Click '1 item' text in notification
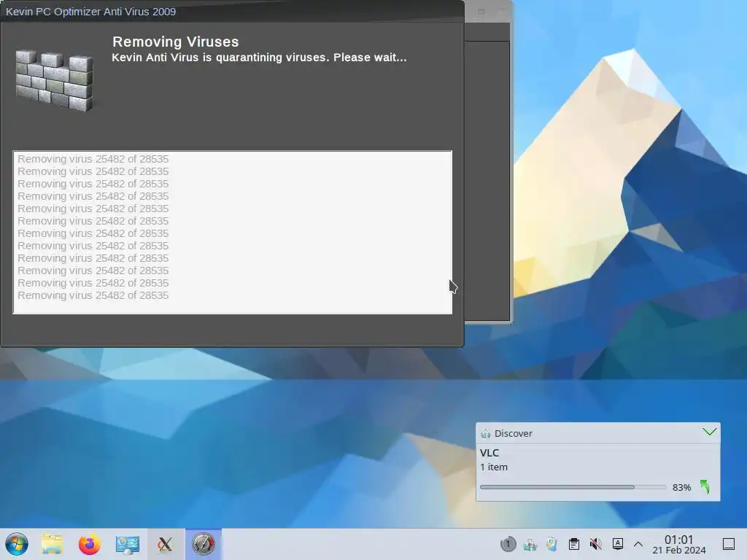747x560 pixels. (x=494, y=467)
